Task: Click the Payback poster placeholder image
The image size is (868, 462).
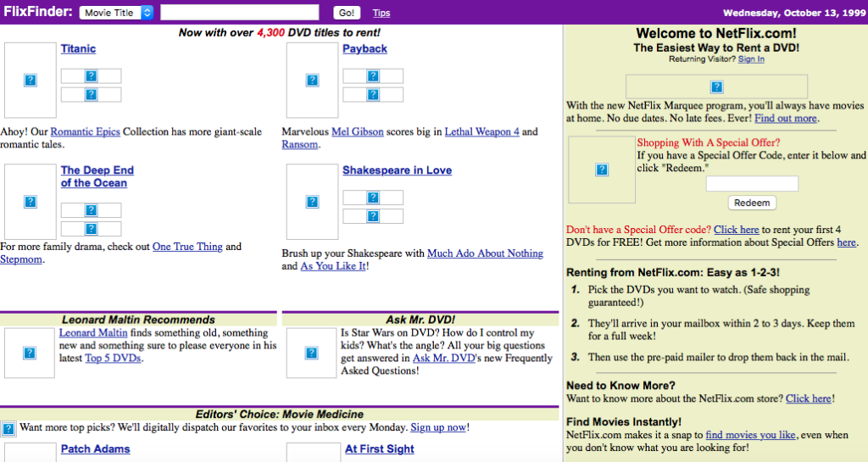Action: pyautogui.click(x=312, y=81)
